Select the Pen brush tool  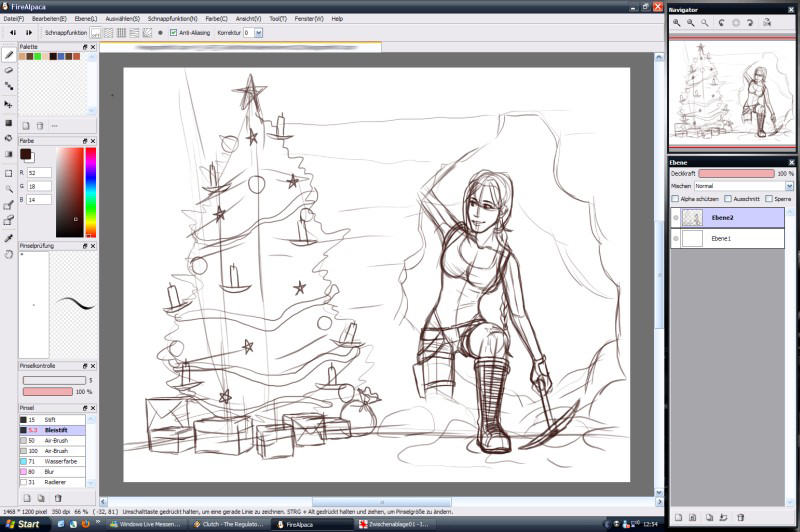click(9, 55)
